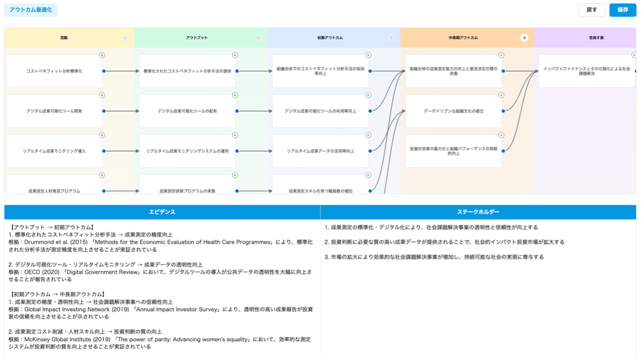Image resolution: width=644 pixels, height=358 pixels.
Task: Add a card via the 中長期アウトカム column plus icon
Action: click(524, 38)
